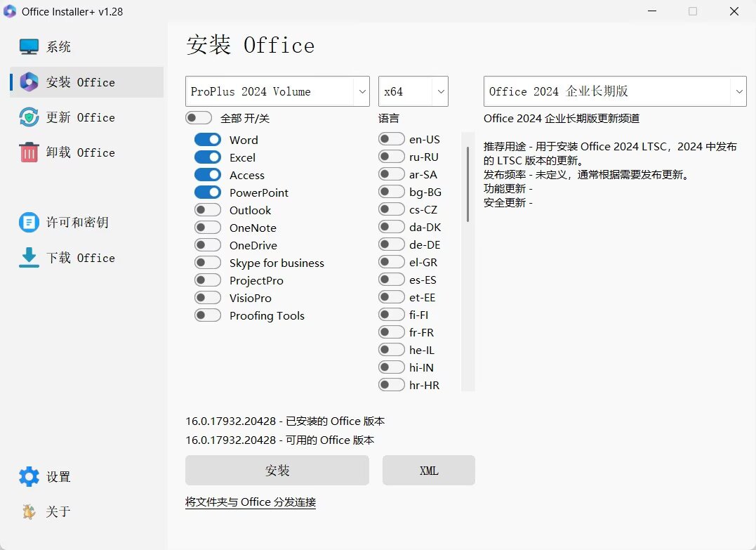Image resolution: width=756 pixels, height=550 pixels.
Task: Click the installed version text 16.0.17932.20428 - 已安装的 Office 版本
Action: pos(285,421)
